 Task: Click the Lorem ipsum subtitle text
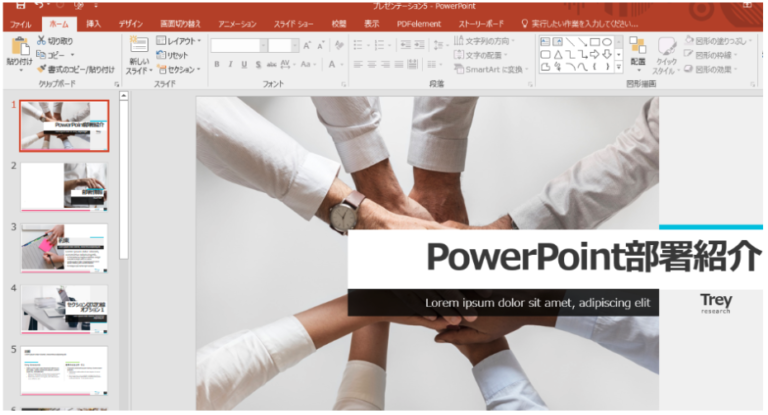tap(537, 303)
